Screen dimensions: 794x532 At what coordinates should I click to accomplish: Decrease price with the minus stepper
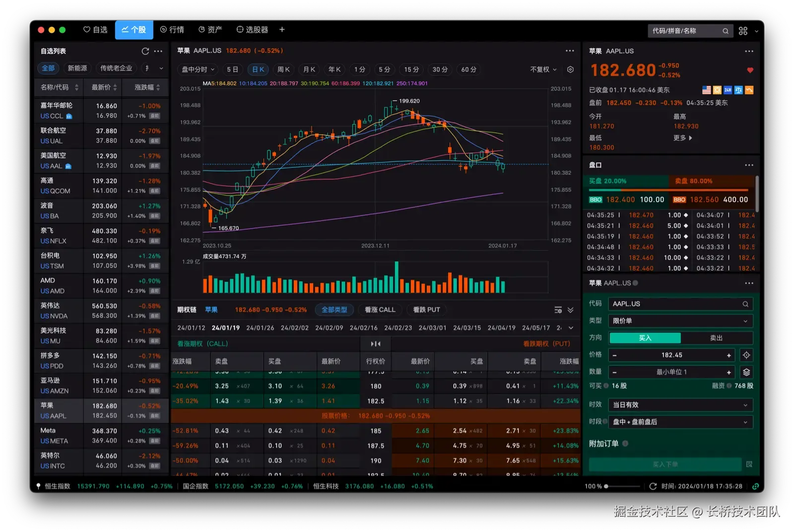pyautogui.click(x=614, y=355)
